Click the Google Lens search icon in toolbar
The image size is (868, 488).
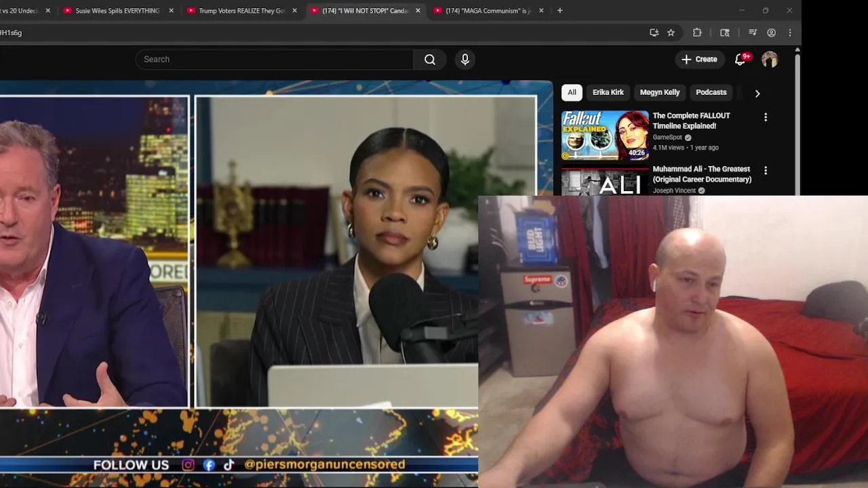pyautogui.click(x=725, y=33)
